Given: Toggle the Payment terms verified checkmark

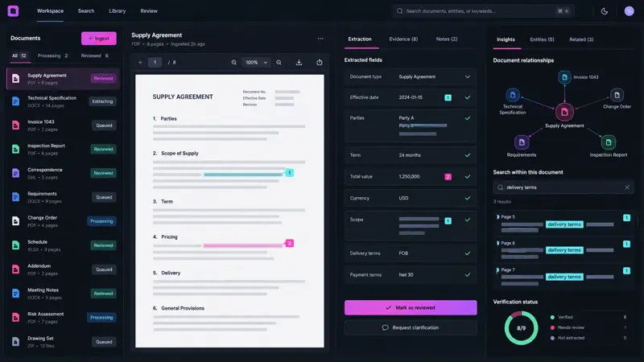Looking at the screenshot, I should tap(468, 275).
